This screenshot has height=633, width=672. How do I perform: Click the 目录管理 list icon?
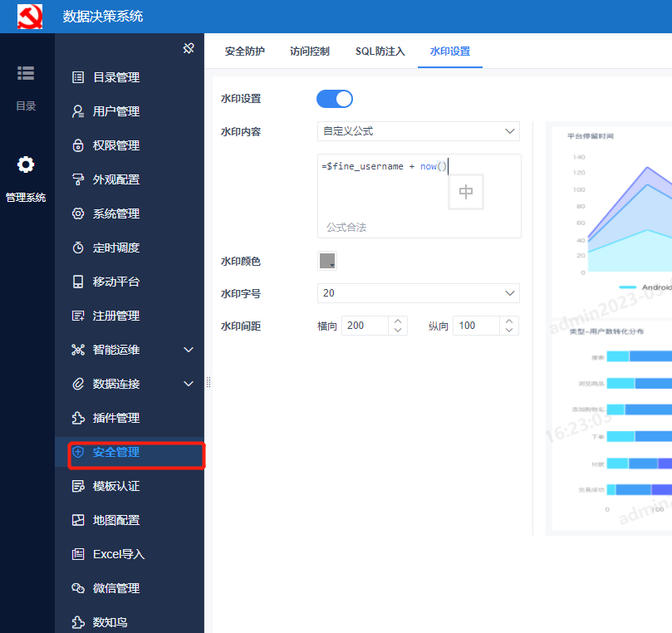point(78,77)
